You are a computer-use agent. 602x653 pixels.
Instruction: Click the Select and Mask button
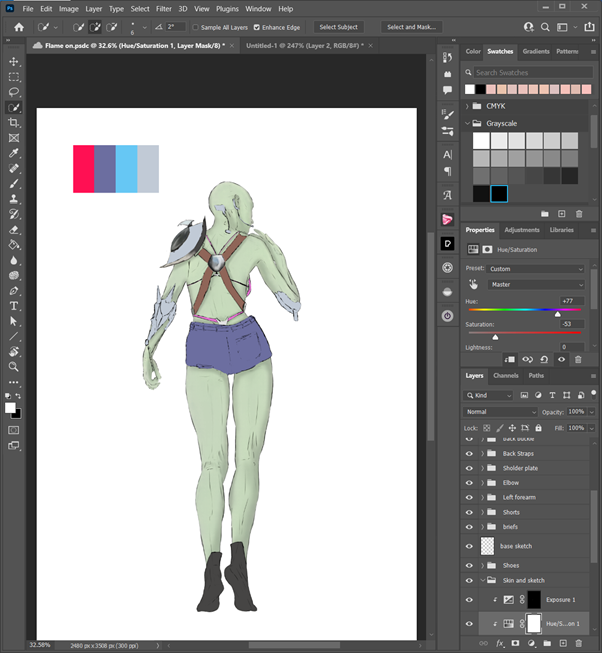(x=411, y=27)
